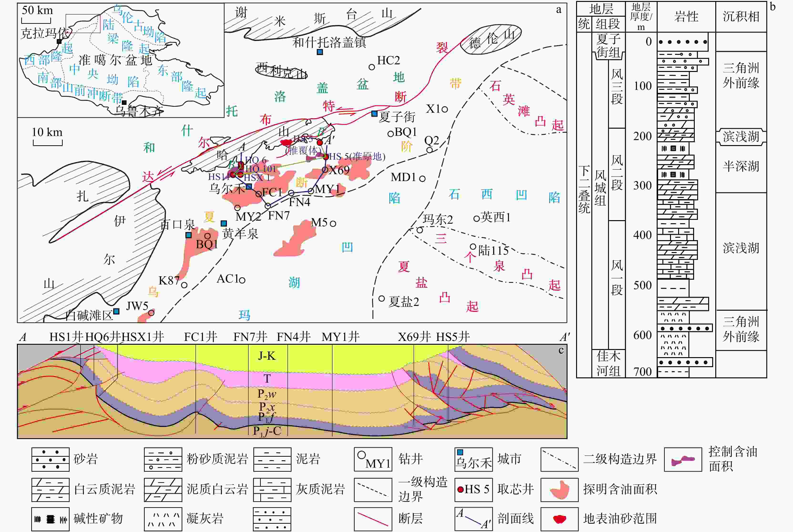Click the yellow J-K layer in cross-section
The height and width of the screenshot is (532, 793).
click(267, 355)
